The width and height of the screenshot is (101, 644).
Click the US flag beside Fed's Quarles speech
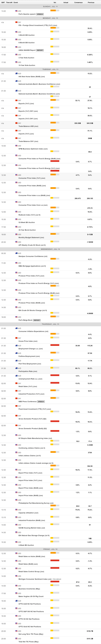(x=16, y=11)
